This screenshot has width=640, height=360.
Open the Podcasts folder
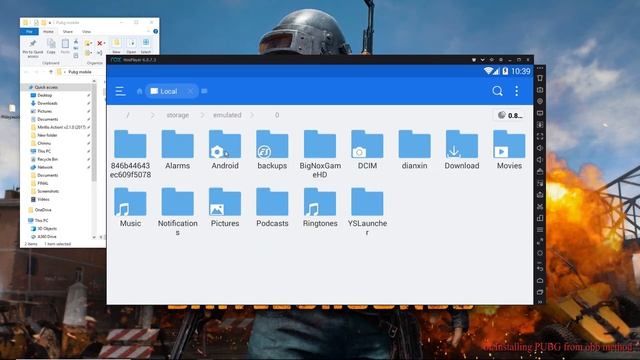tap(272, 207)
